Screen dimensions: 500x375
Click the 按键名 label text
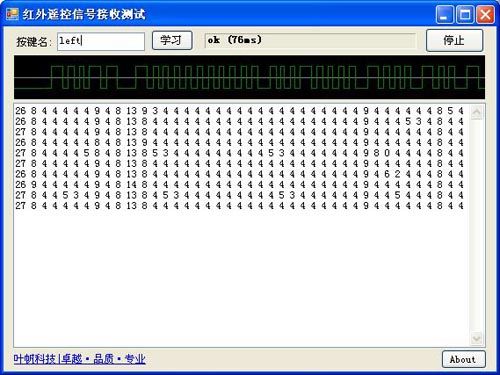coord(34,42)
